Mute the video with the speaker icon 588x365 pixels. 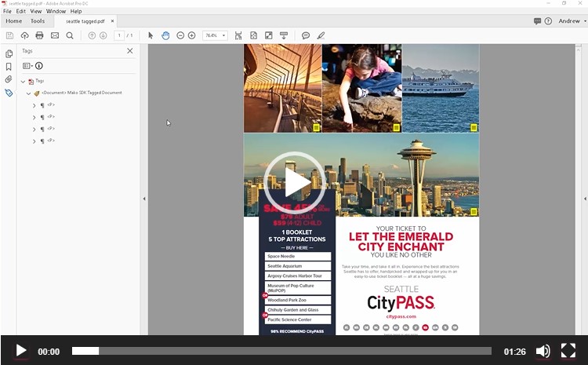tap(543, 351)
